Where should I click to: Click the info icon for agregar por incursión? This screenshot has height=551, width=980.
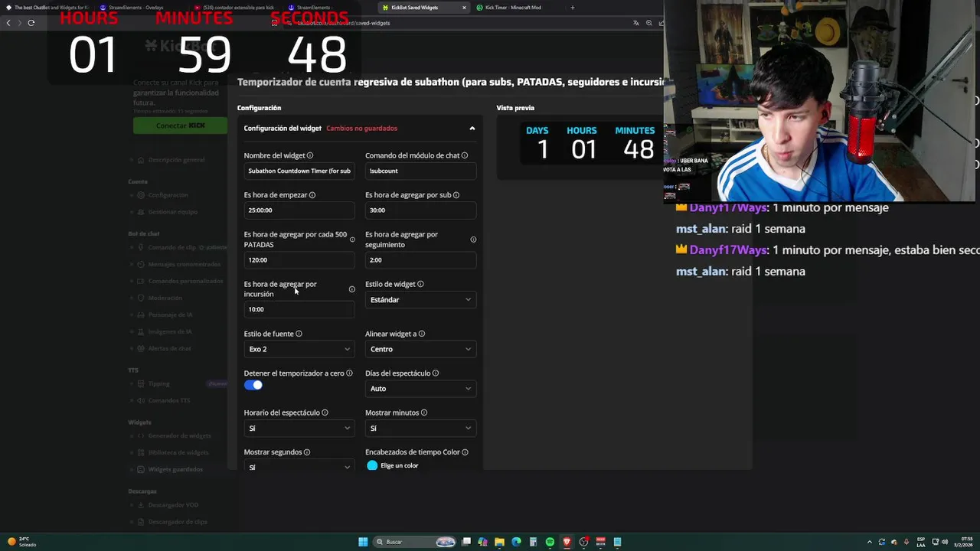pos(352,289)
